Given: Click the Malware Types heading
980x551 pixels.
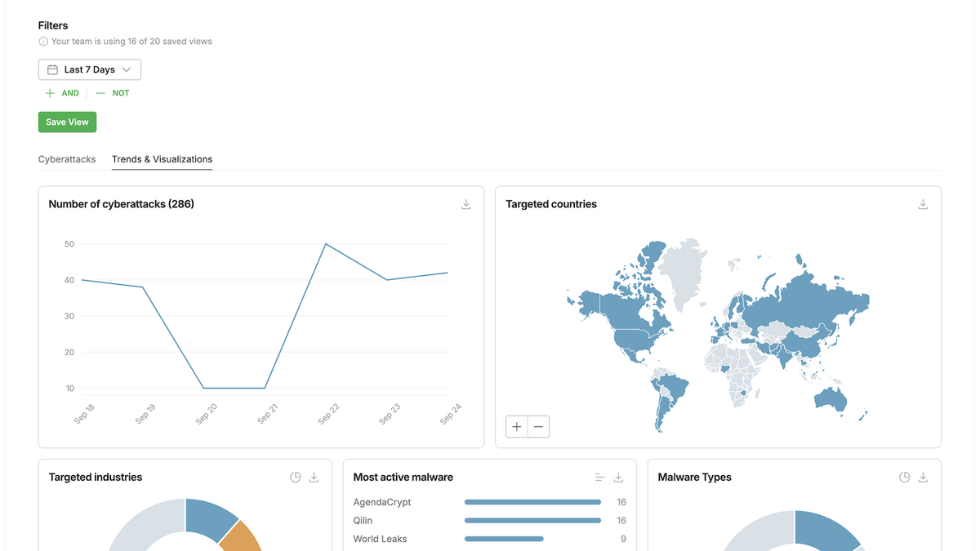Looking at the screenshot, I should pyautogui.click(x=695, y=478).
